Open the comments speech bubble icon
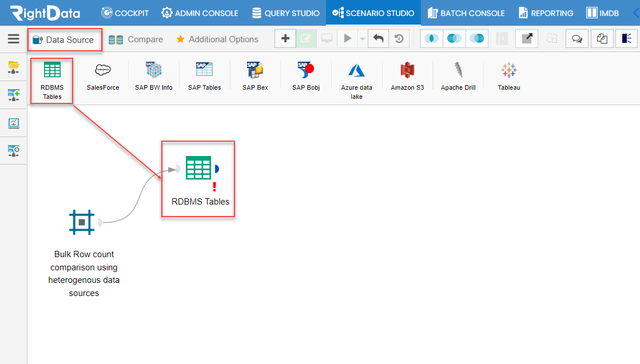 tap(577, 39)
